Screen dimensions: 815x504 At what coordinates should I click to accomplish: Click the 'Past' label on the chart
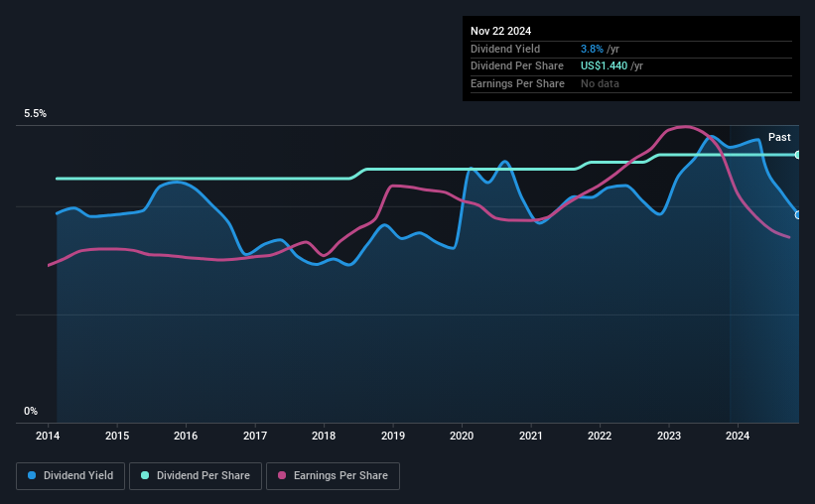click(779, 137)
